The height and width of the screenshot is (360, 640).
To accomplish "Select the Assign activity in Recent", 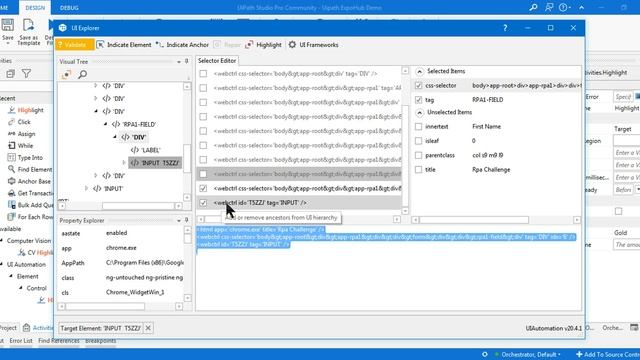I will point(22,134).
